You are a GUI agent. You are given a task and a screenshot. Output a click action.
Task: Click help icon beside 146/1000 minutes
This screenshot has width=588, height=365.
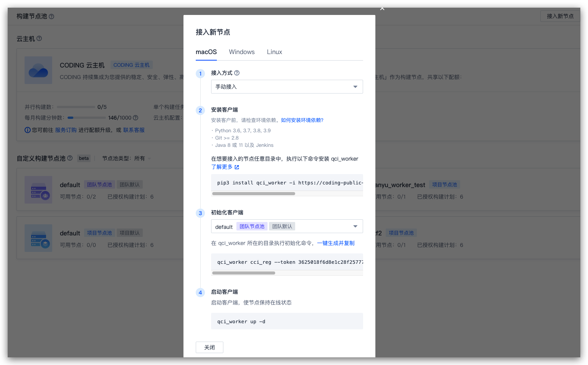[x=135, y=118]
